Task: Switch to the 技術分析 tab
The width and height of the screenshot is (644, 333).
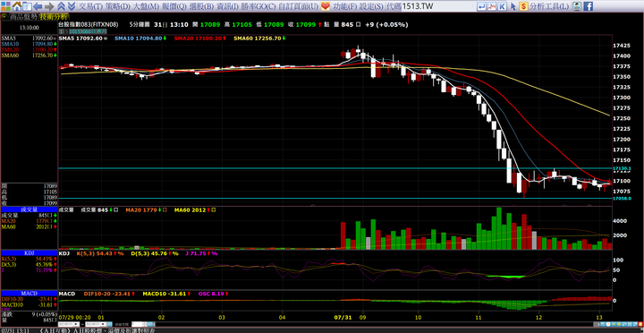Action: point(54,17)
